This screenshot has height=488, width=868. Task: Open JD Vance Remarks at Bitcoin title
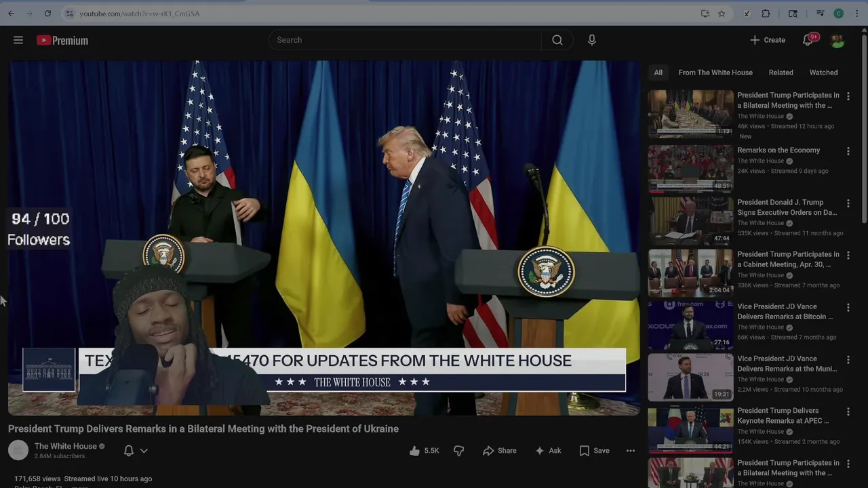[x=785, y=312]
